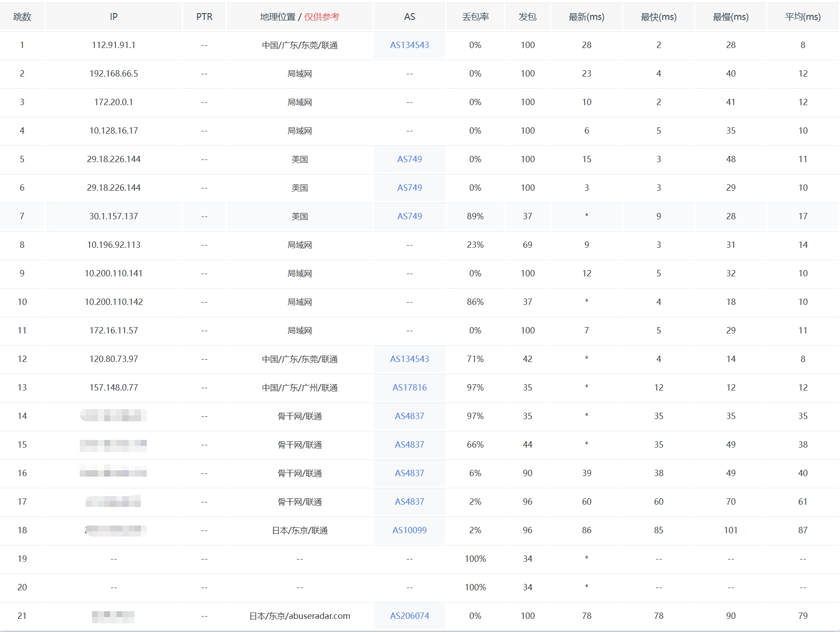Click the slowest time value 101
840x632 pixels.
tap(731, 530)
